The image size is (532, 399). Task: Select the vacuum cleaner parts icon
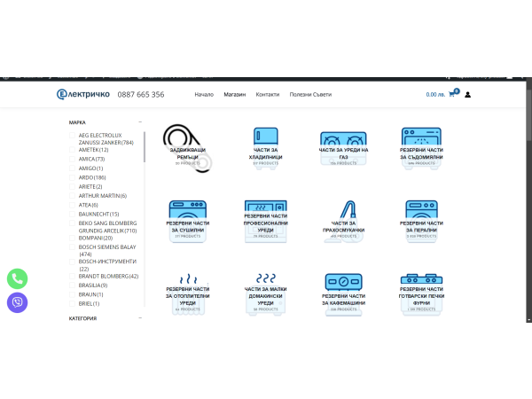(x=343, y=211)
